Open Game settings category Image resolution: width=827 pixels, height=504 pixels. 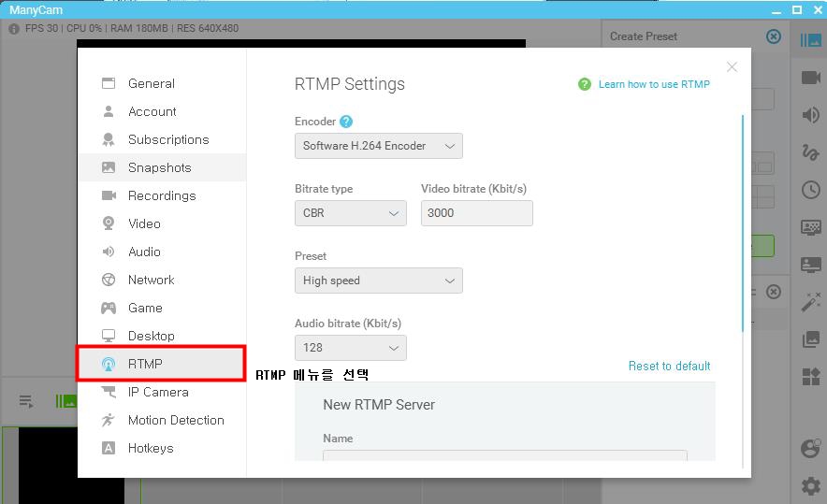162,308
